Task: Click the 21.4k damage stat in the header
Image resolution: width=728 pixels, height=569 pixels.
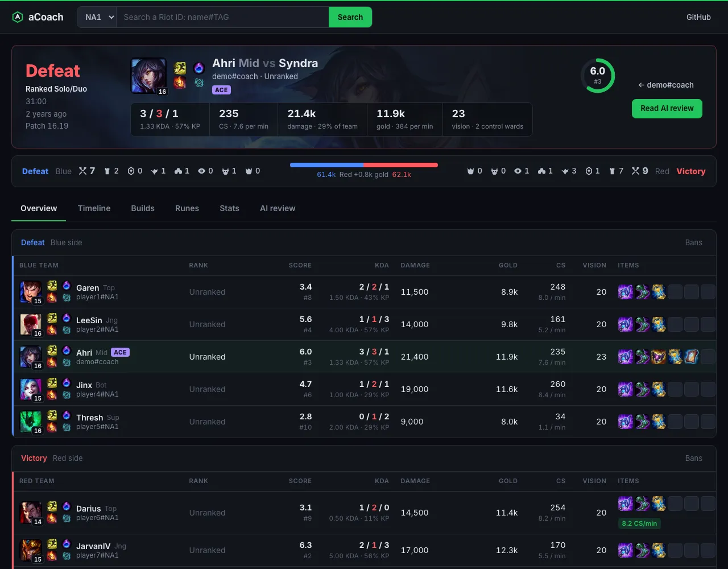Action: click(322, 119)
